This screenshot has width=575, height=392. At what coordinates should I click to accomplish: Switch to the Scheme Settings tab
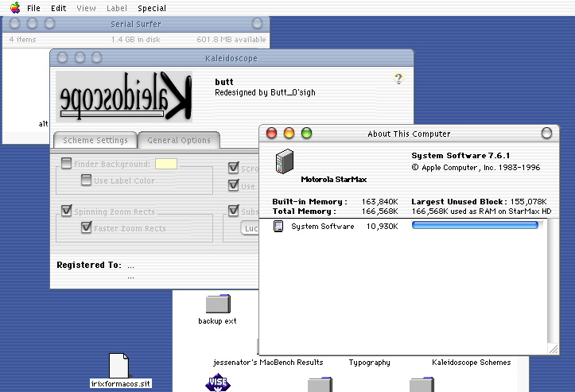95,141
